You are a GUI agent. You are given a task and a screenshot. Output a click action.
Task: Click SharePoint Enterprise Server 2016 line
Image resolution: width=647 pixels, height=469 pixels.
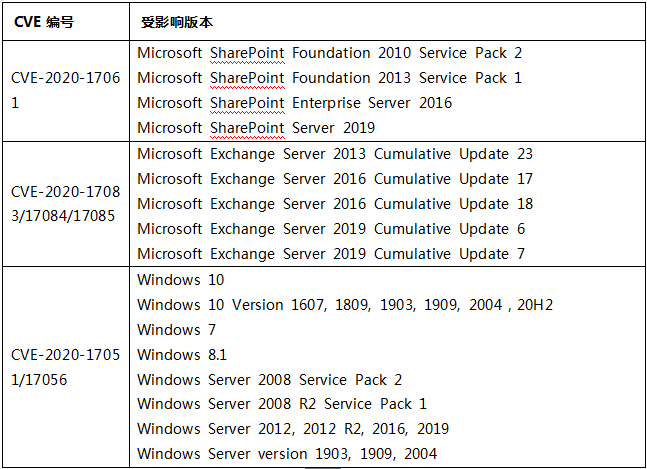pos(295,103)
